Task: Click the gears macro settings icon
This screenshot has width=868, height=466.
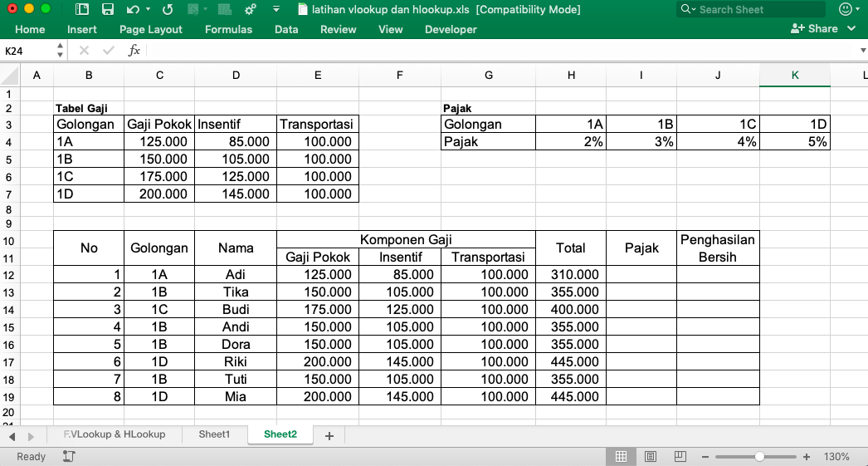Action: point(251,9)
